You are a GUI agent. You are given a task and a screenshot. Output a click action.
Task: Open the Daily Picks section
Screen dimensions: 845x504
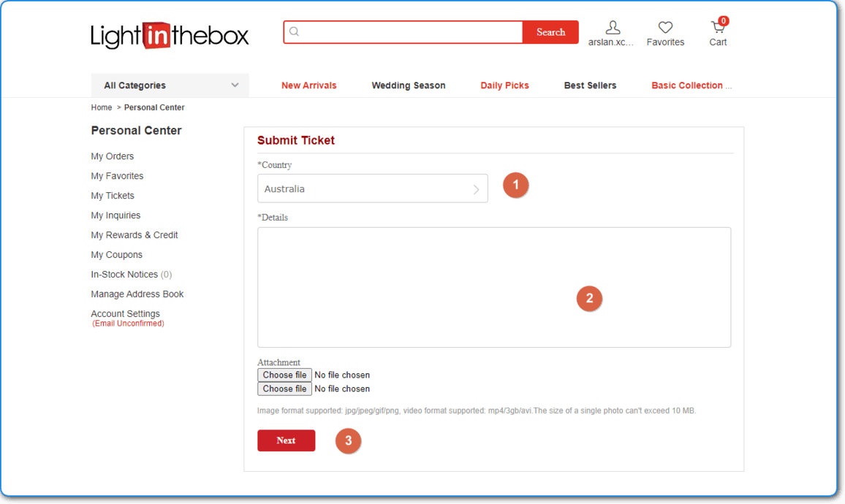(504, 85)
